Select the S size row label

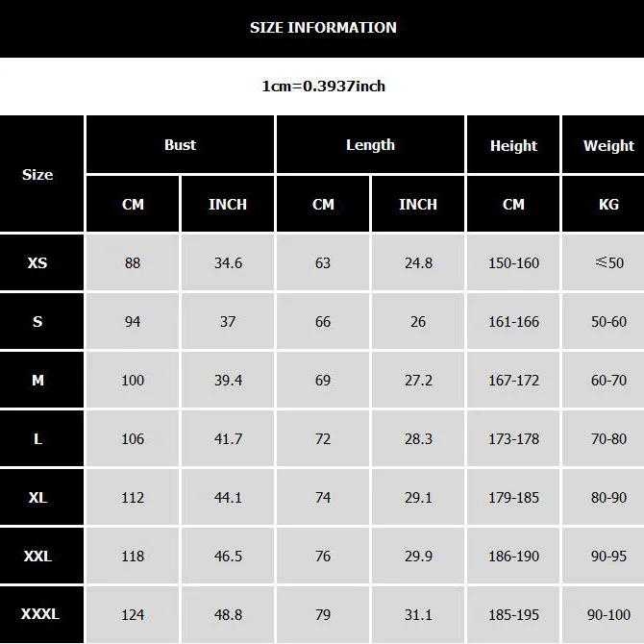tap(37, 321)
